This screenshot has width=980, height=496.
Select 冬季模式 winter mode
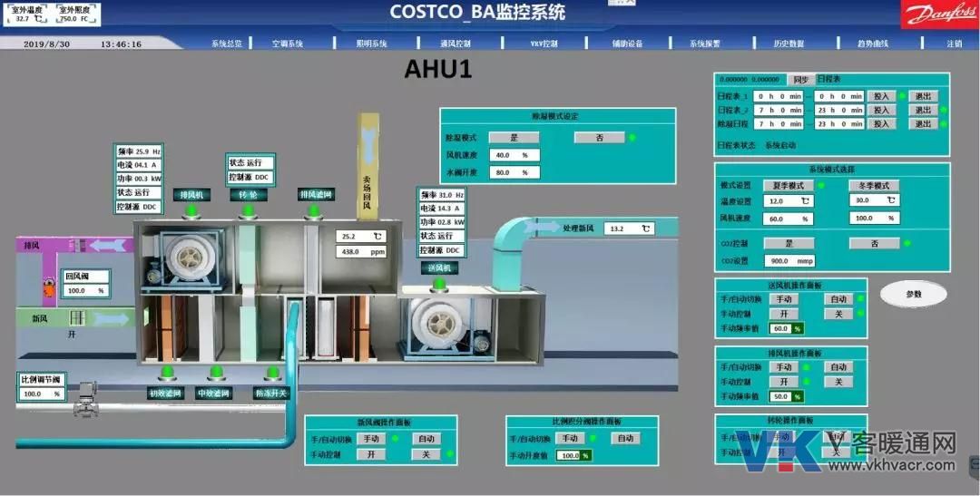click(x=874, y=186)
